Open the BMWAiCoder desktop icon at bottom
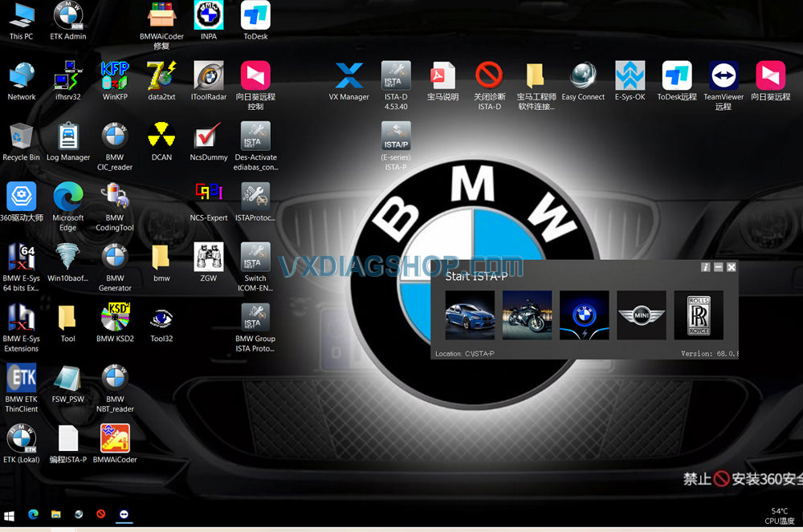Image resolution: width=803 pixels, height=532 pixels. click(115, 439)
